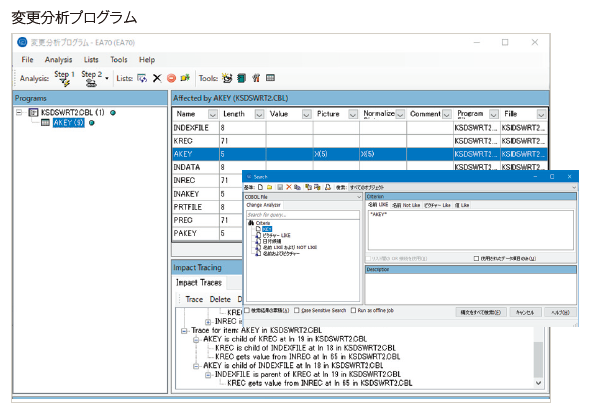Click green status dot next to AKEY (9)

[x=92, y=123]
